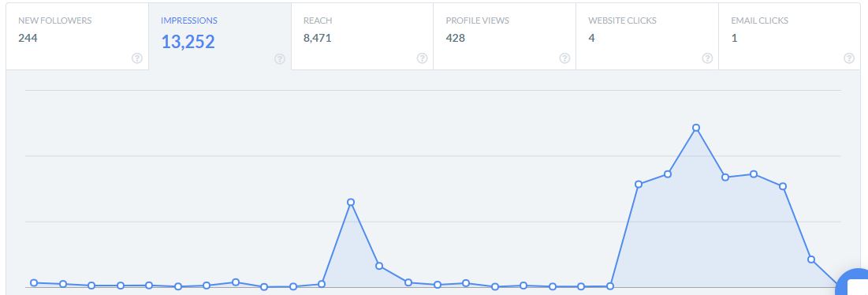The width and height of the screenshot is (868, 295).
Task: Switch to the Email Clicks tab
Action: click(x=789, y=36)
